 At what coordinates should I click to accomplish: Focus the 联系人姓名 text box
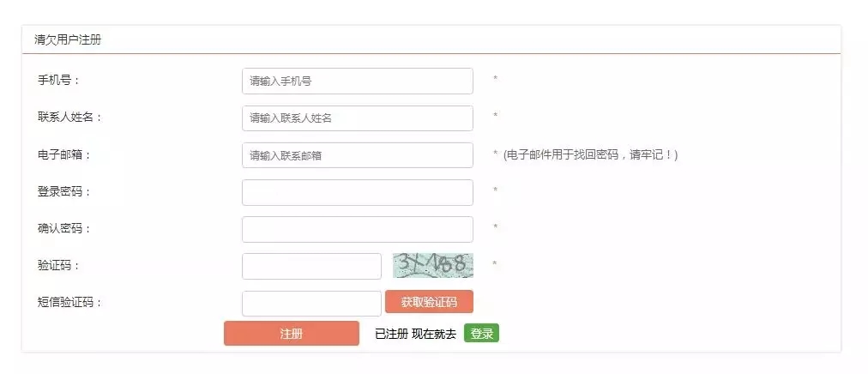coord(357,118)
